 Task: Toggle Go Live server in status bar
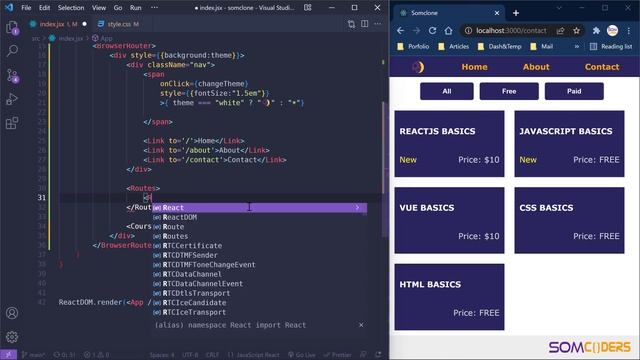(x=302, y=355)
